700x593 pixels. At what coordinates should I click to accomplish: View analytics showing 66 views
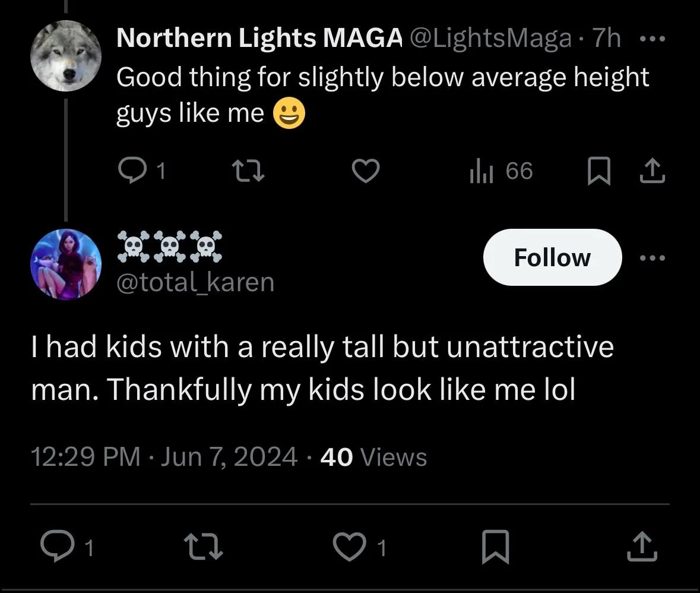[x=501, y=171]
